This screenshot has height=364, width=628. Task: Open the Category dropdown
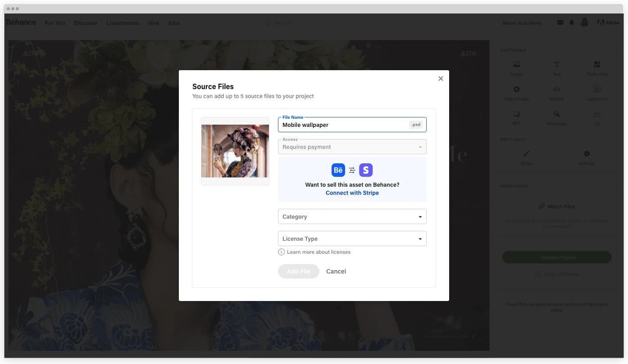(352, 216)
